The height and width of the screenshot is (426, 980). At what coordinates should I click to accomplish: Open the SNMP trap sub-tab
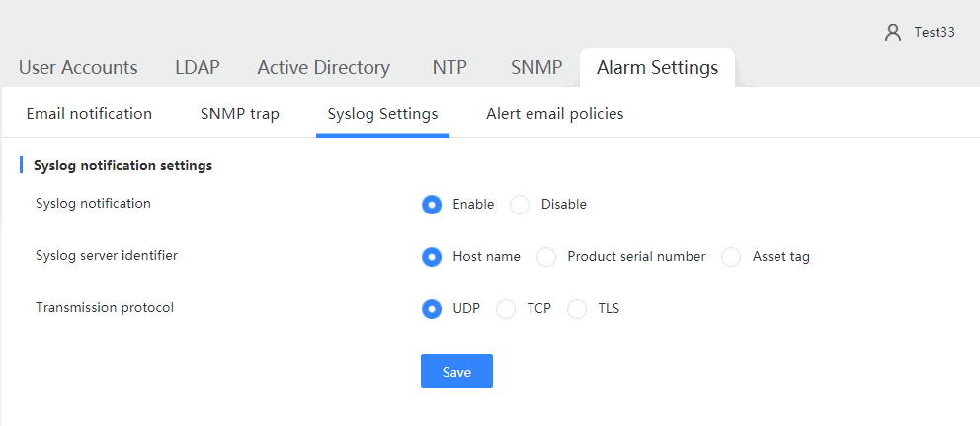coord(240,114)
